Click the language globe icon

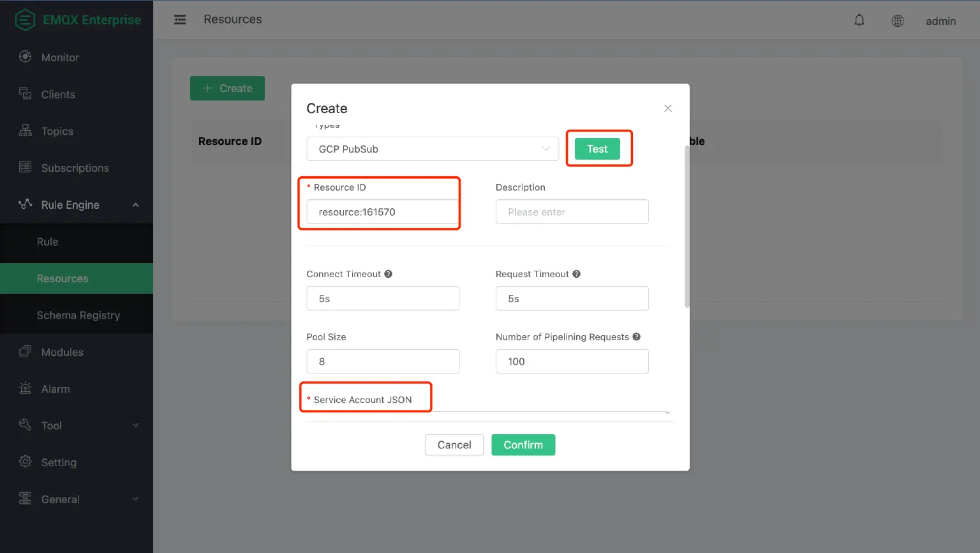click(x=898, y=20)
